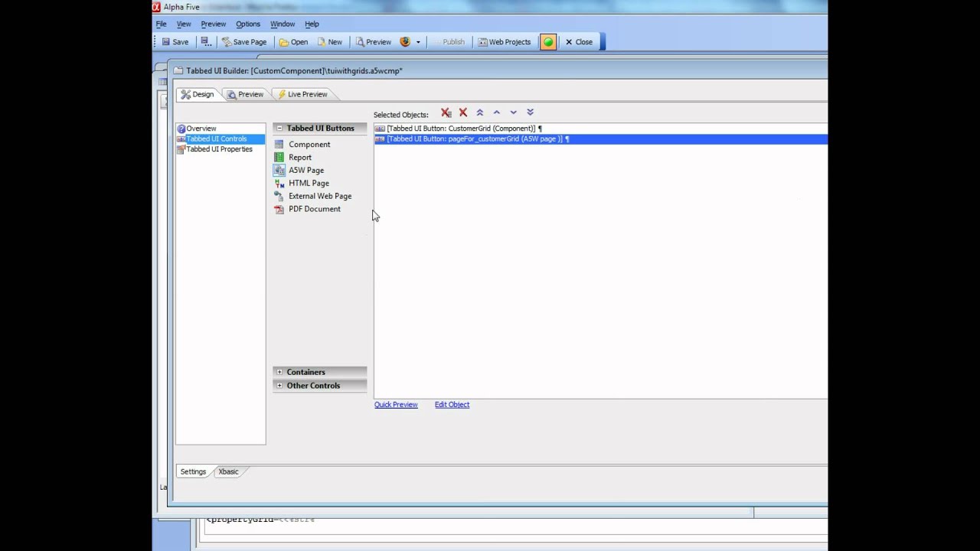Click Save Page in toolbar
980x551 pixels.
pyautogui.click(x=244, y=42)
